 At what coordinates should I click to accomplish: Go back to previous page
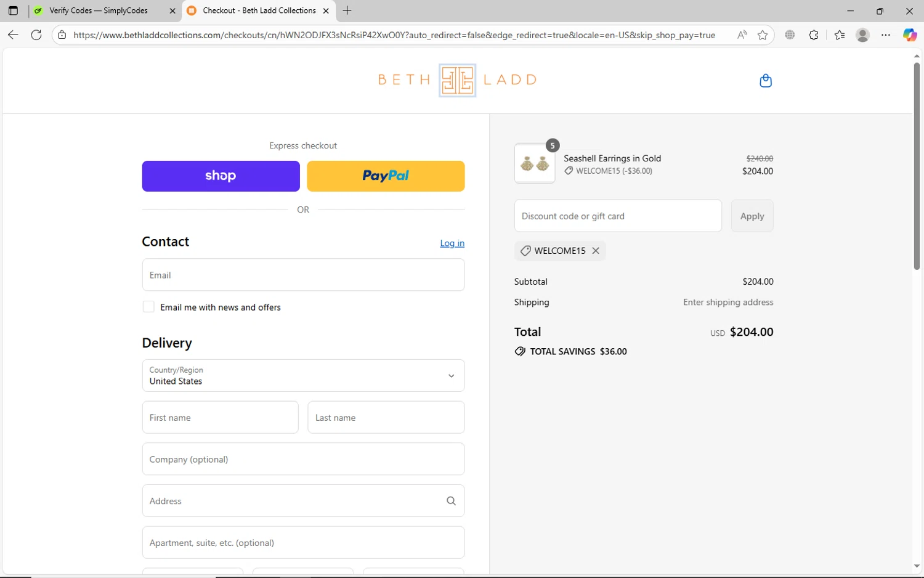[13, 35]
